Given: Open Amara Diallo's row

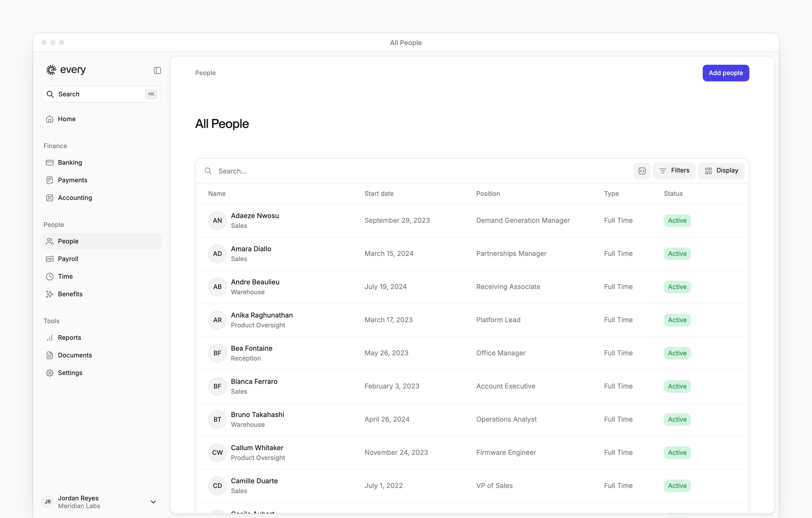Looking at the screenshot, I should click(x=472, y=254).
